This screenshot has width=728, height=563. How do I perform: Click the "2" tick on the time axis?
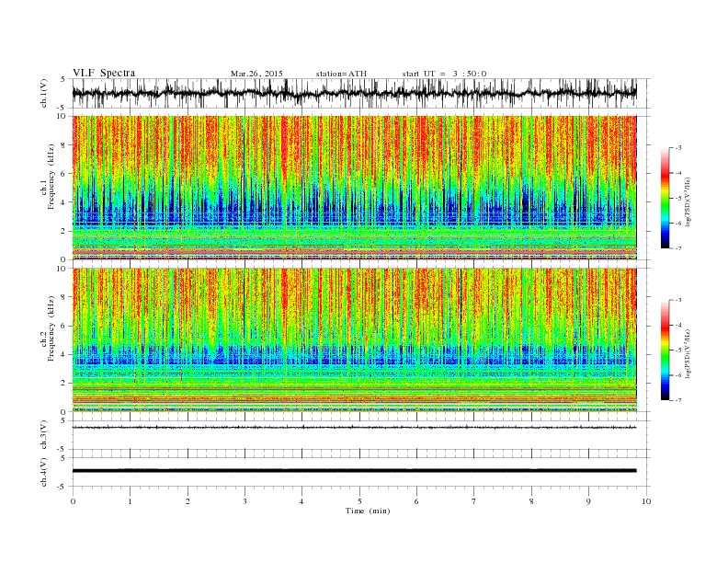[x=188, y=501]
